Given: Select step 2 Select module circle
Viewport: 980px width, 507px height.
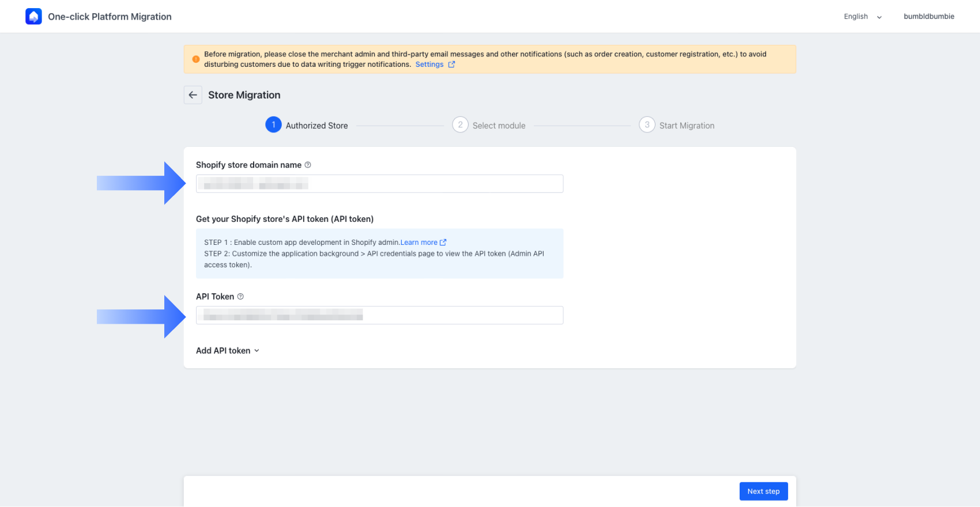Looking at the screenshot, I should 460,125.
